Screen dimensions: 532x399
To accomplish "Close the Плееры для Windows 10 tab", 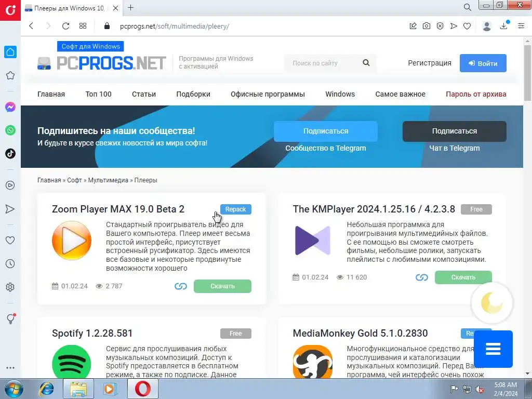I will pyautogui.click(x=116, y=8).
